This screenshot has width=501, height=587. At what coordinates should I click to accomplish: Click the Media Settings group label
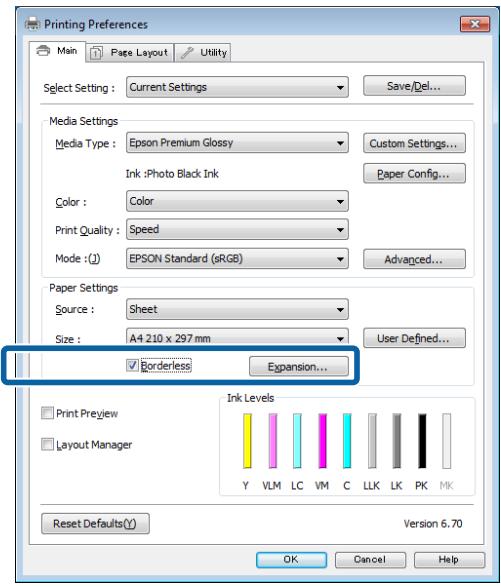click(x=84, y=121)
